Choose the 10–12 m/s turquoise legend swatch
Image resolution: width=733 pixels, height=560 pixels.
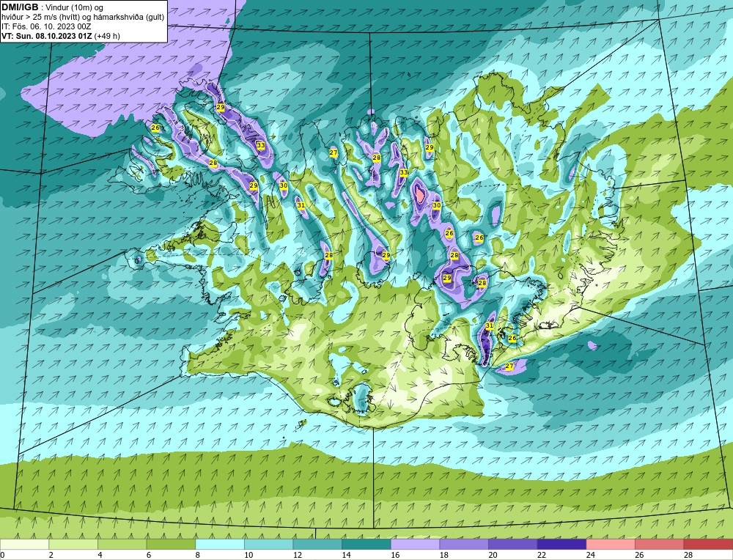(x=269, y=545)
